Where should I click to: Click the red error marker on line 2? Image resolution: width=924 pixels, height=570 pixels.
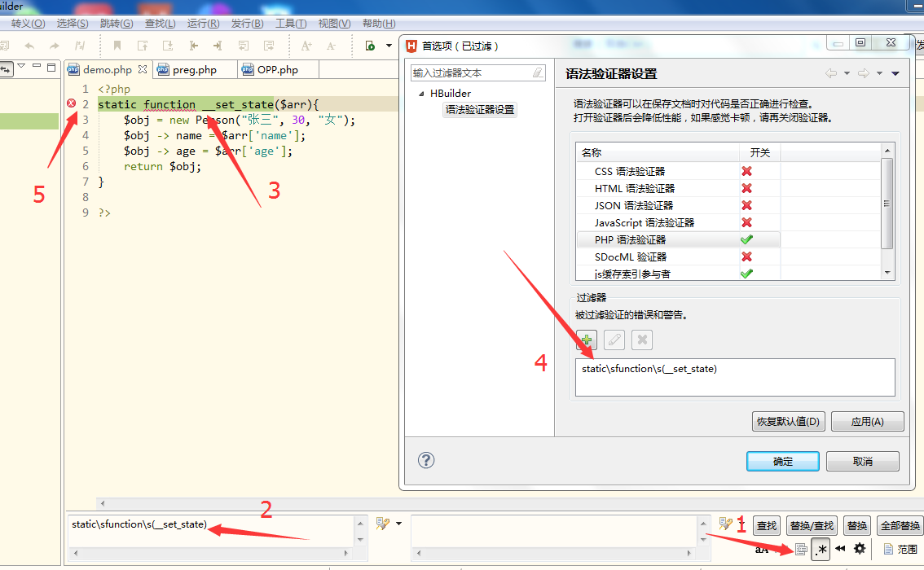tap(72, 103)
